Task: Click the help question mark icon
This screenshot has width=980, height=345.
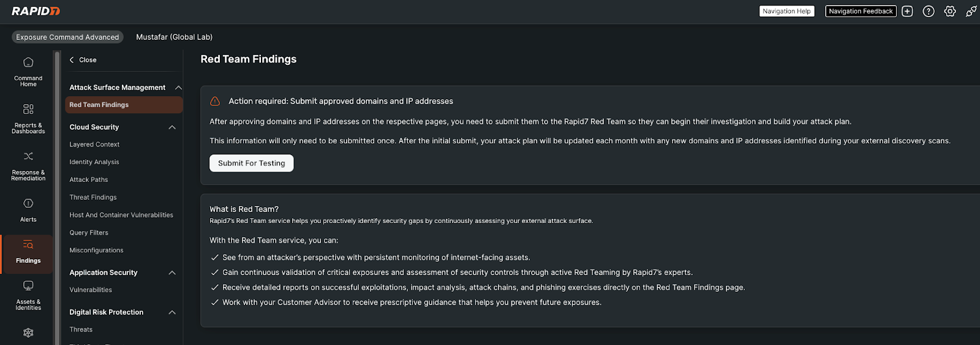Action: (929, 11)
